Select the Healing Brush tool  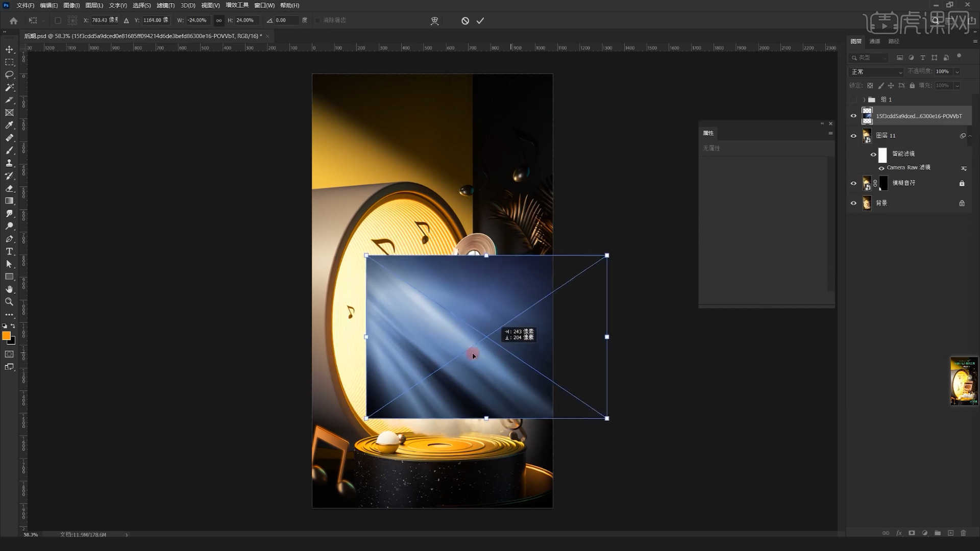click(9, 138)
